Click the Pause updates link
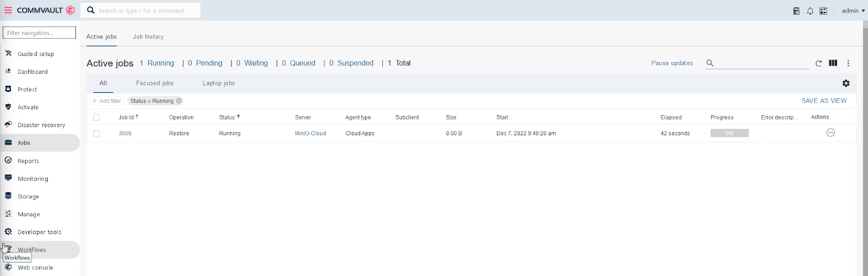 click(x=672, y=63)
